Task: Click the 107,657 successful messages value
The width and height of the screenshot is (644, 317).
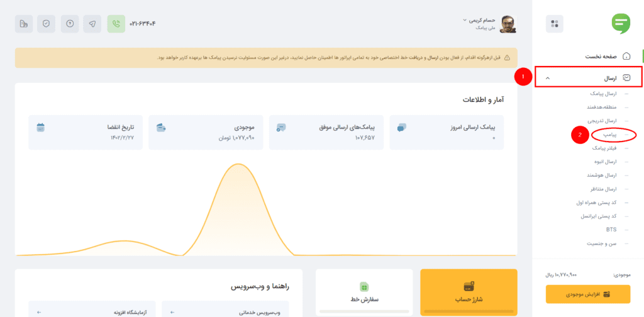Action: (365, 138)
